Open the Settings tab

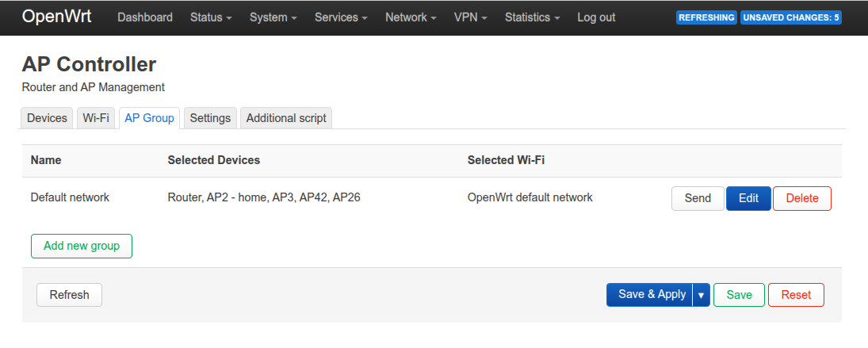210,118
